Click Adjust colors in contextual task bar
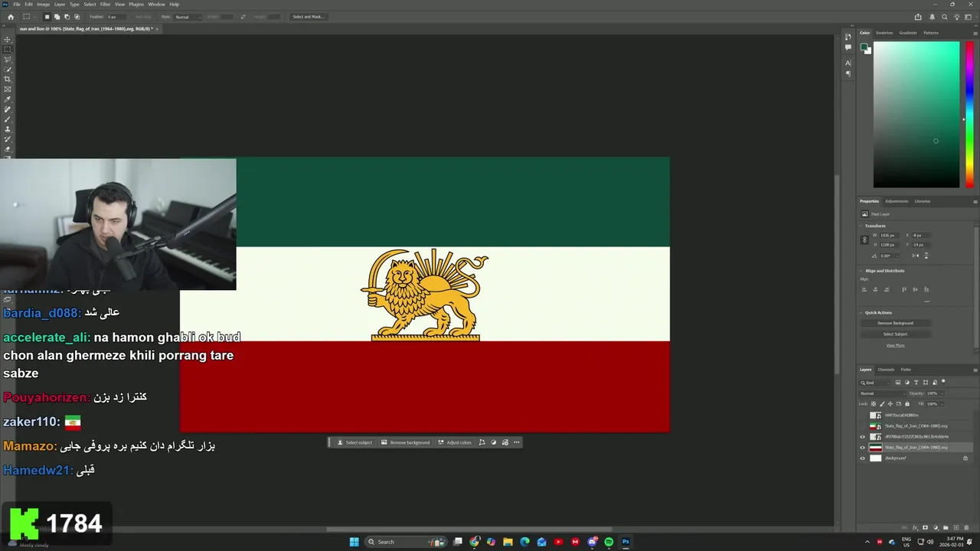Image resolution: width=980 pixels, height=551 pixels. point(455,442)
